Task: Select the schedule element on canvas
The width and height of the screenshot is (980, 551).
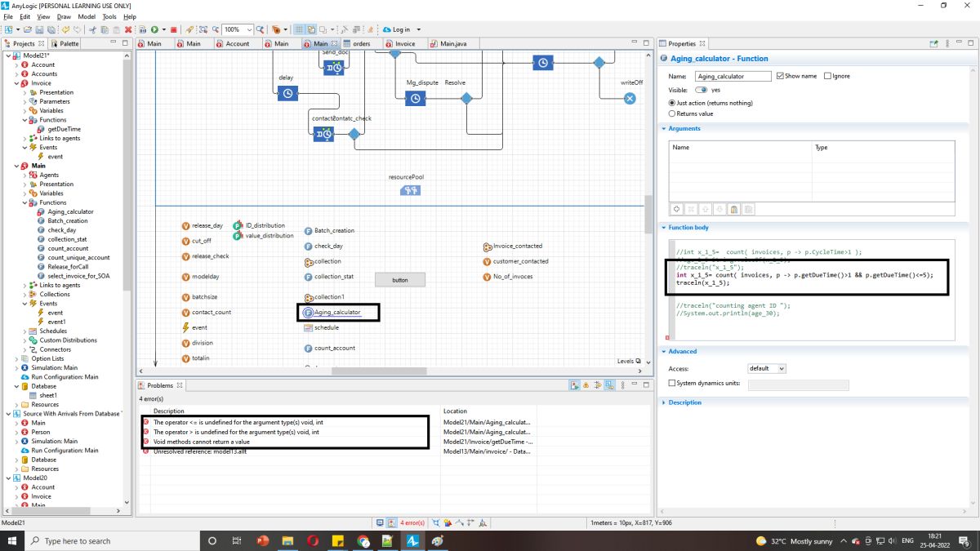Action: (x=321, y=327)
